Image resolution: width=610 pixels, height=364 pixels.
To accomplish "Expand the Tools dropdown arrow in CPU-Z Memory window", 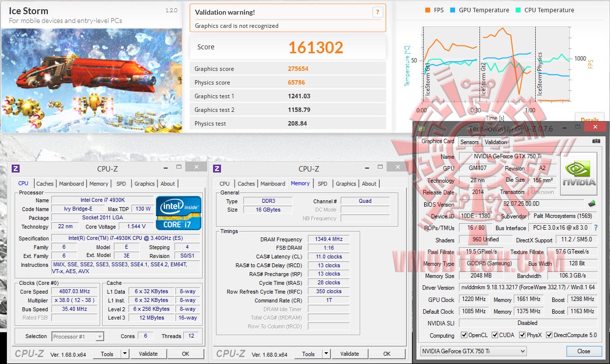I will point(326,354).
